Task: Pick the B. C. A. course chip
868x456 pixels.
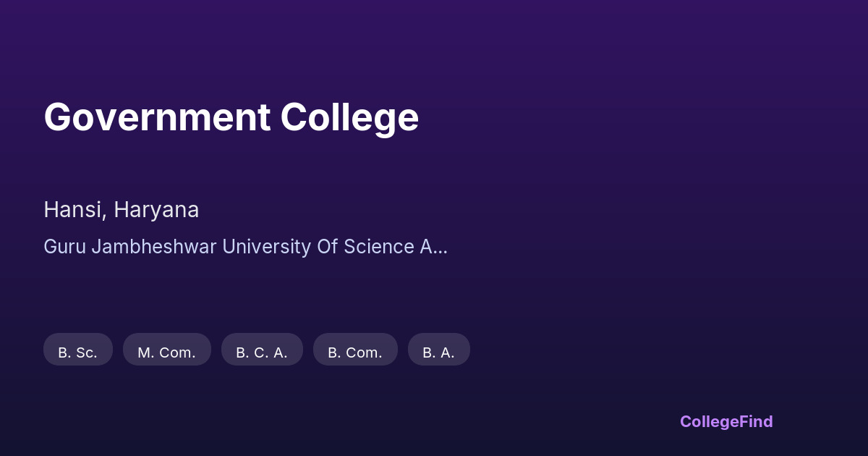Action: pos(262,352)
